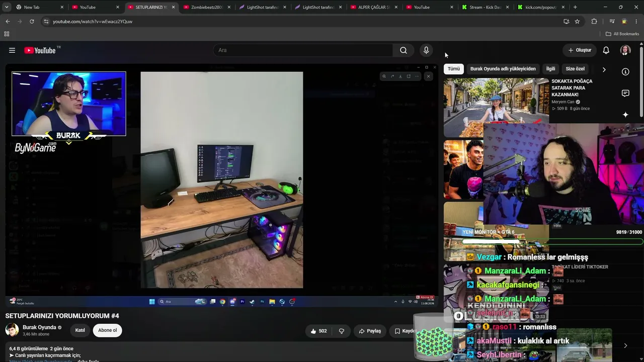
Task: Click the browser address bar URL
Action: coord(93,22)
